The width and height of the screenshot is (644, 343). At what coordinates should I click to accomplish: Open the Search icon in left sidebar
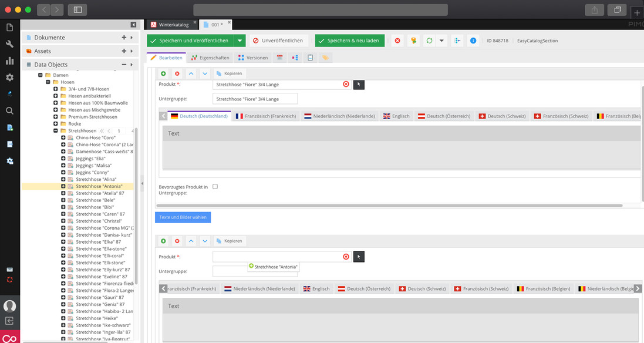pos(9,110)
